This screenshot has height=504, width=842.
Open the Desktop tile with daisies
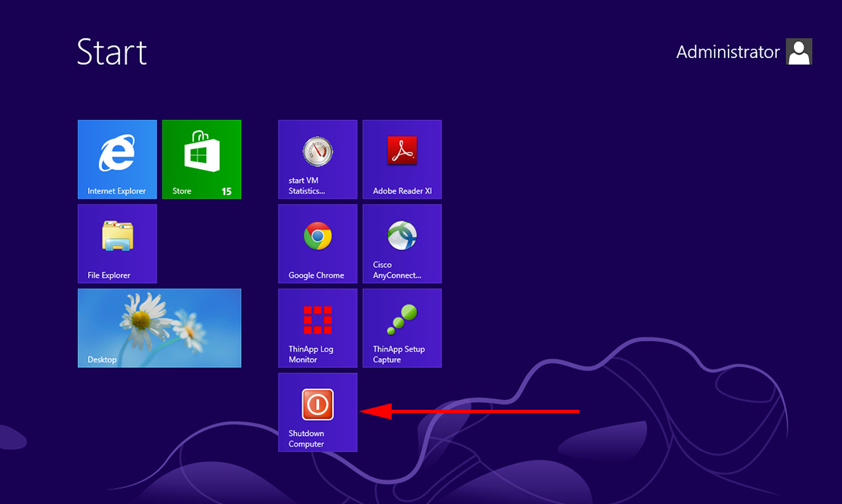(159, 328)
